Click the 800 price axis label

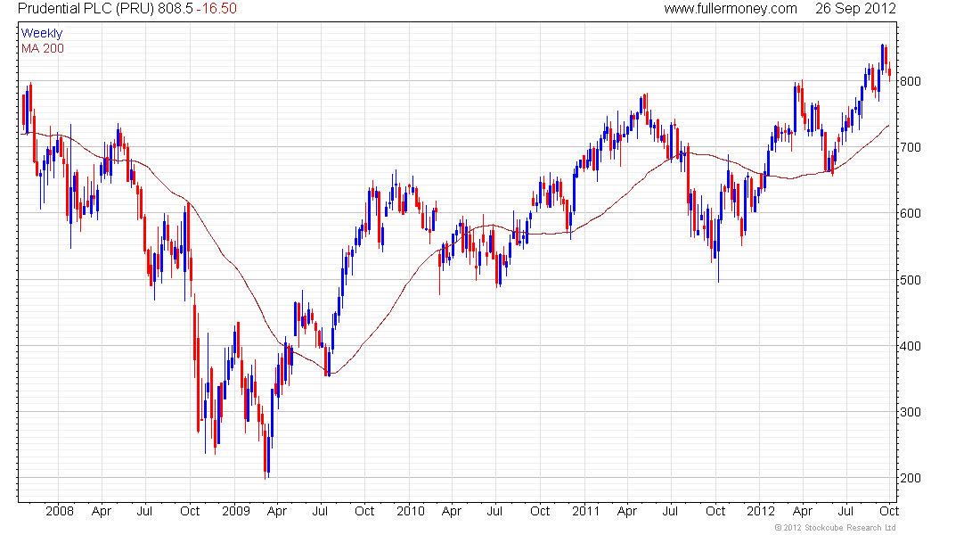[910, 81]
